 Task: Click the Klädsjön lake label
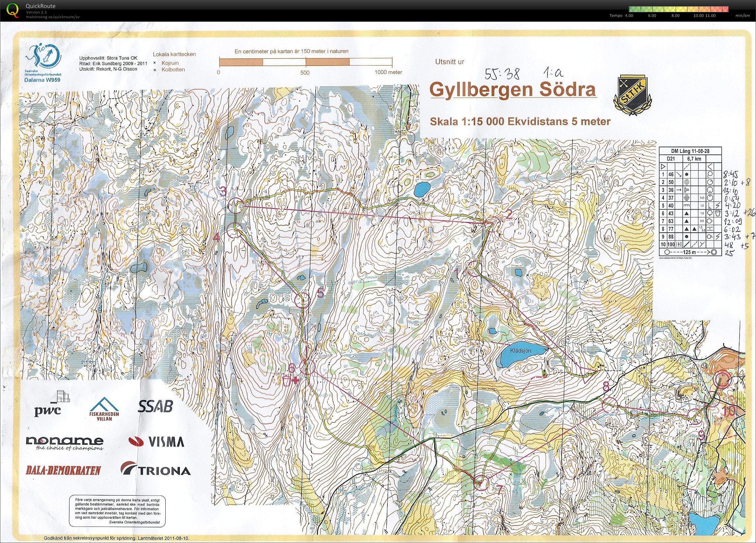click(520, 351)
